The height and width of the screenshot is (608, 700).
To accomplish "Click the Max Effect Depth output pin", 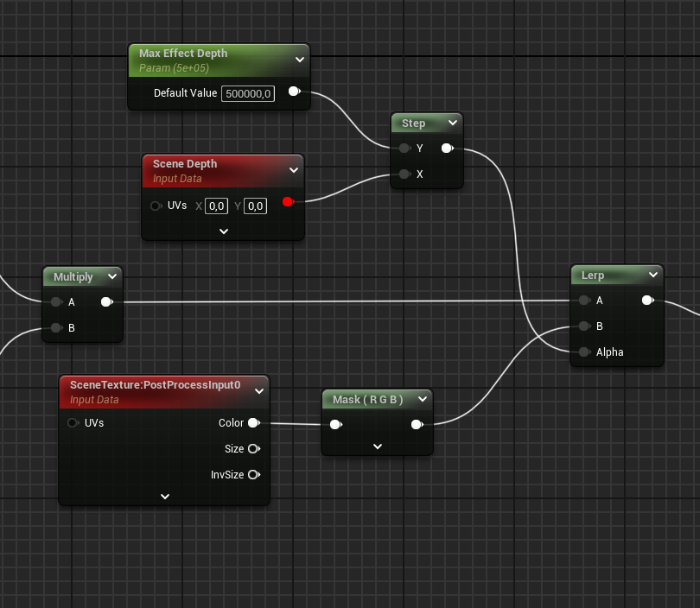I will click(x=294, y=92).
